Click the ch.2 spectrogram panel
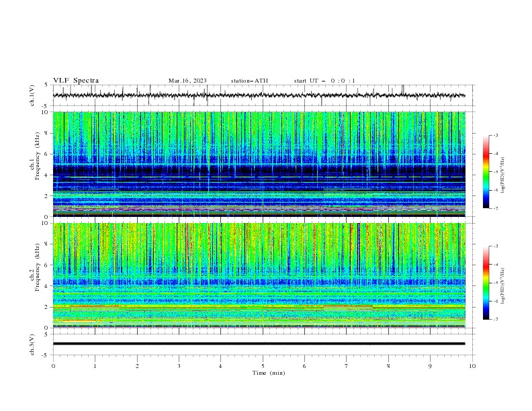Screen dimensions: 532x411 pyautogui.click(x=259, y=275)
